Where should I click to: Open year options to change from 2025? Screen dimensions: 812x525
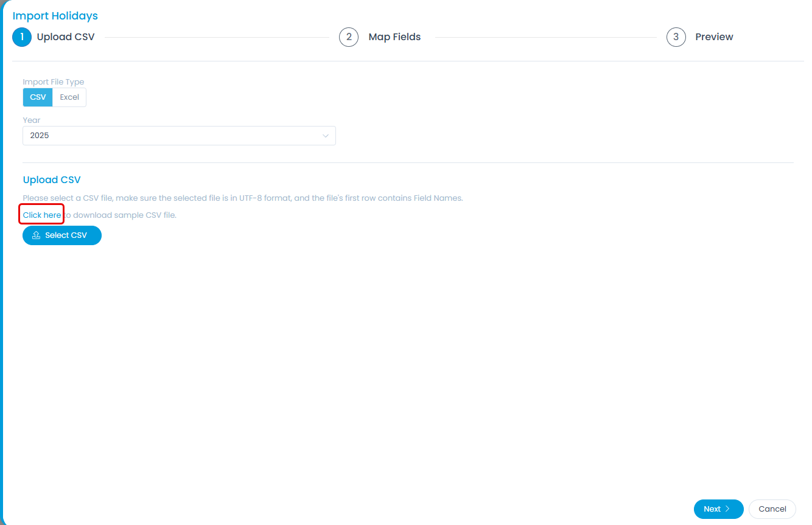click(x=179, y=135)
